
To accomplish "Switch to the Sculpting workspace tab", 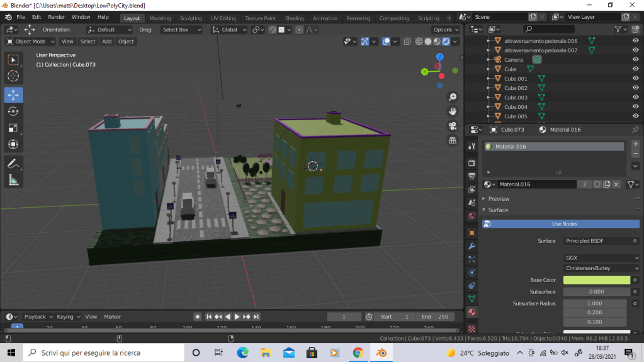I will click(191, 18).
